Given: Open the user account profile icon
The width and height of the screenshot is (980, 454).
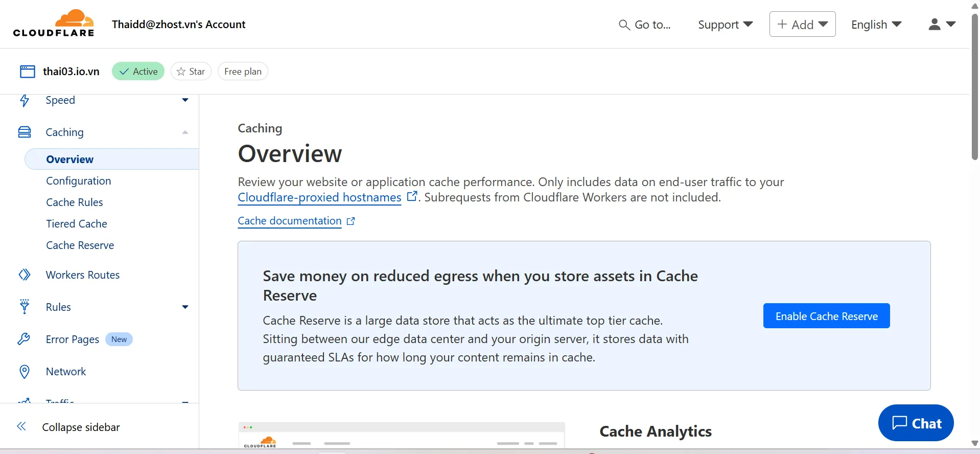Looking at the screenshot, I should point(935,24).
